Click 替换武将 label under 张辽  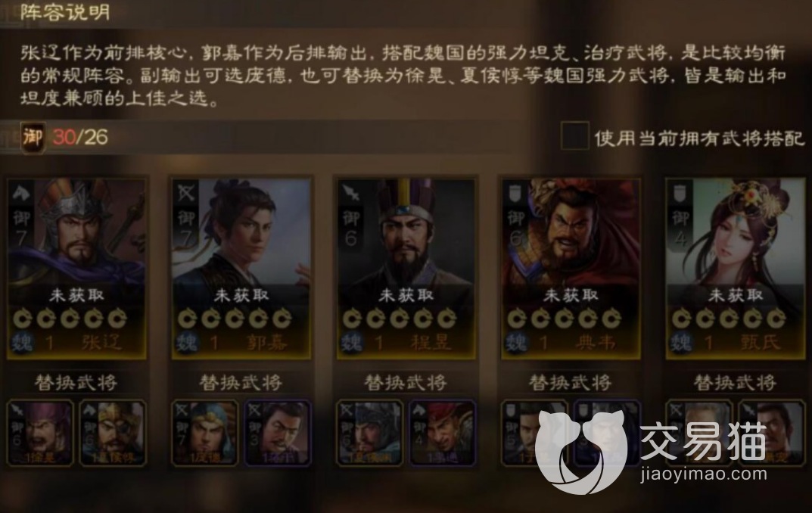tap(76, 383)
